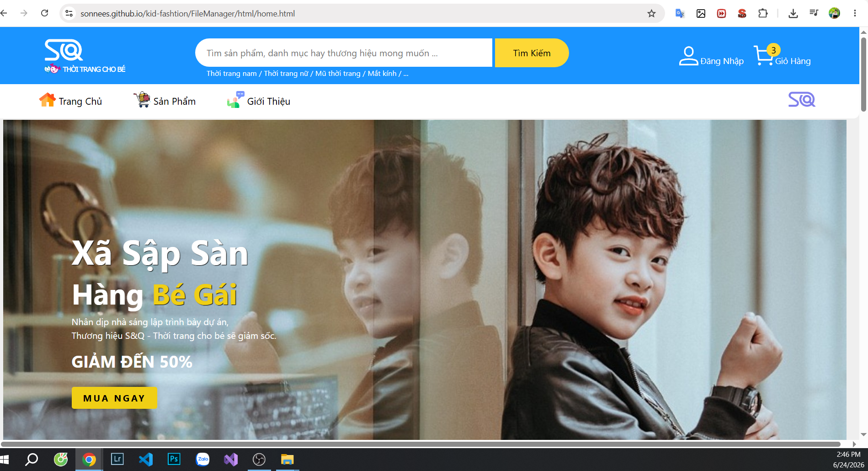Click the Tìm Kiếm search button
This screenshot has width=868, height=471.
pos(532,53)
